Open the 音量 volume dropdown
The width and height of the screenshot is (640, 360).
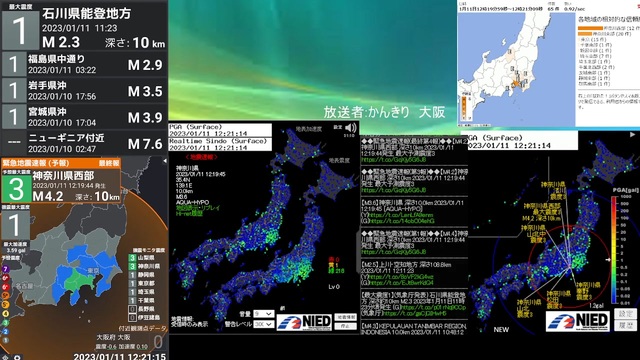tap(263, 313)
